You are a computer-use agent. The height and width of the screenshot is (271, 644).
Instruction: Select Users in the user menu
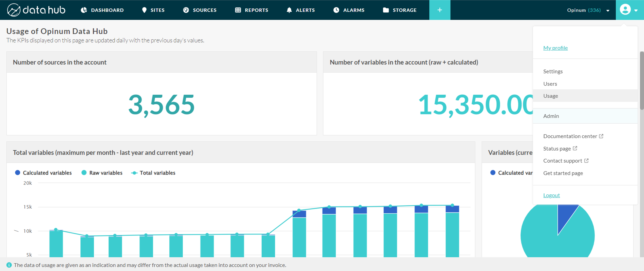(x=585, y=84)
